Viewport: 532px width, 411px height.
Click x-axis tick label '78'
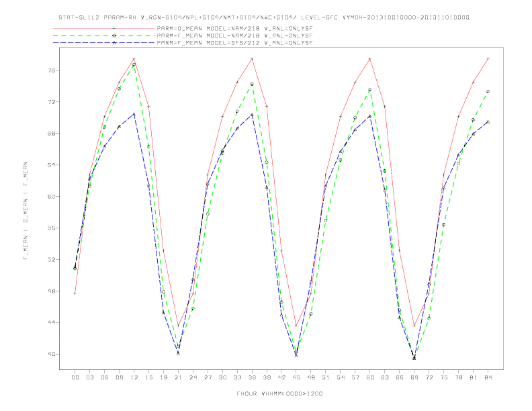pyautogui.click(x=459, y=377)
